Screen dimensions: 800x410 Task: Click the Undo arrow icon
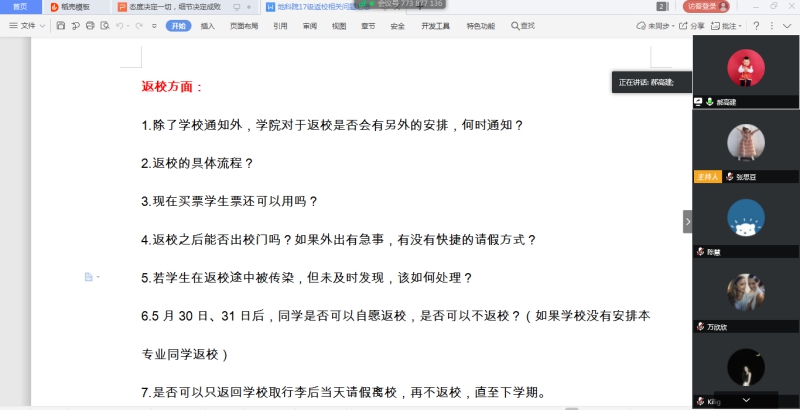(x=120, y=26)
